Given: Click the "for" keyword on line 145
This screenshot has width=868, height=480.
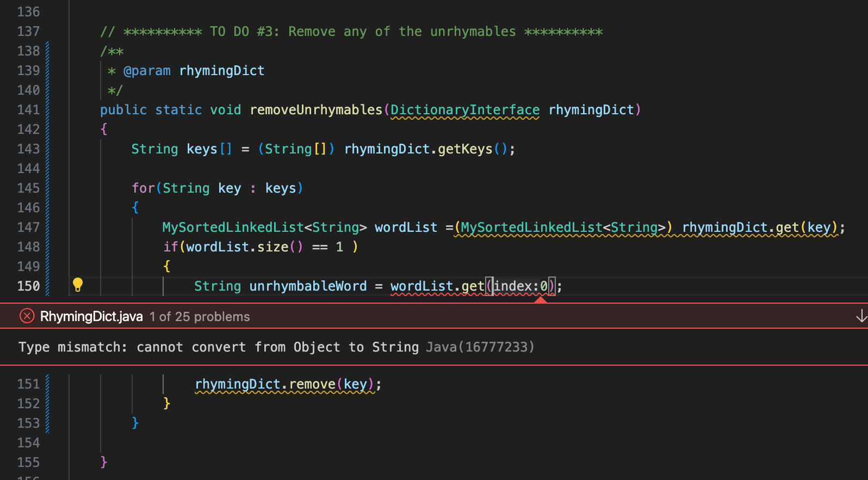Looking at the screenshot, I should click(144, 188).
